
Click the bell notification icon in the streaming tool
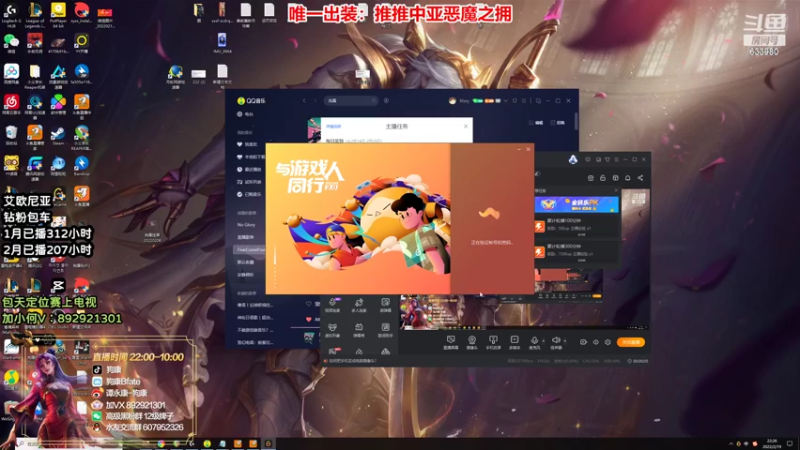pyautogui.click(x=628, y=178)
